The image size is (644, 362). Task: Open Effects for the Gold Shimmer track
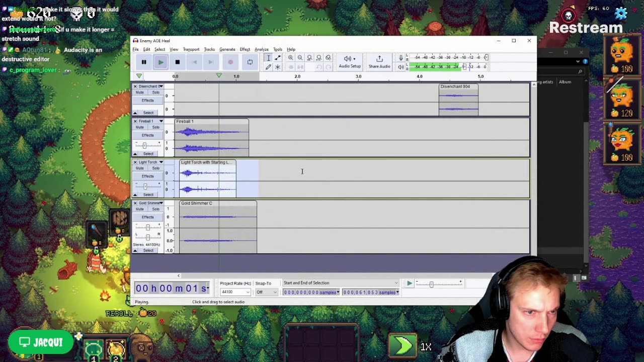point(147,217)
